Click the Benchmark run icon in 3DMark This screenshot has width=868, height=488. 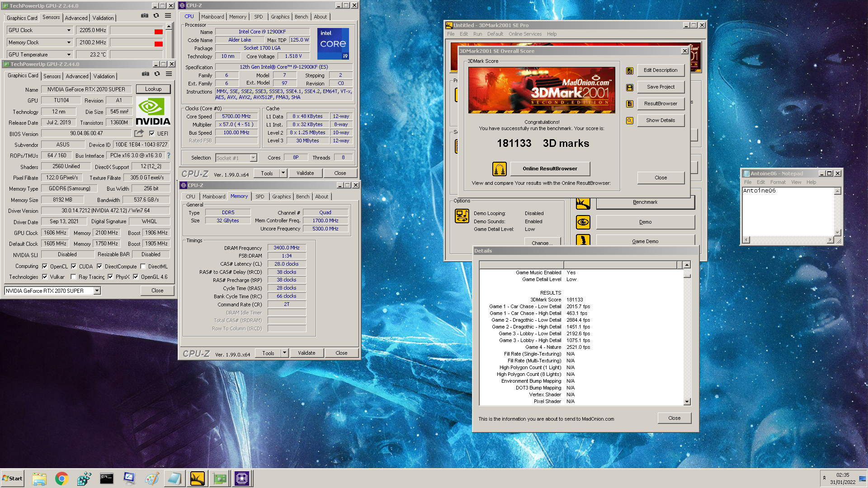tap(583, 203)
